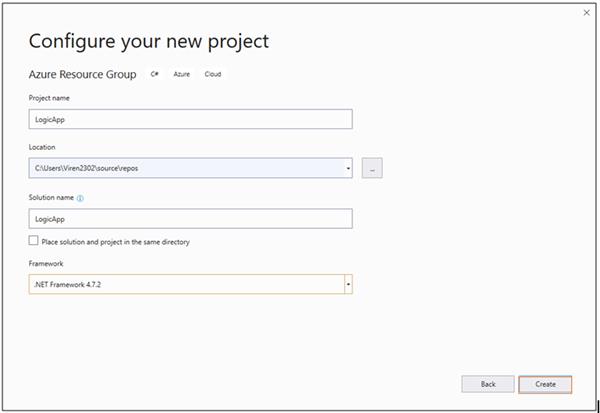Click the 'Azure Resource Group' template title

[x=84, y=75]
